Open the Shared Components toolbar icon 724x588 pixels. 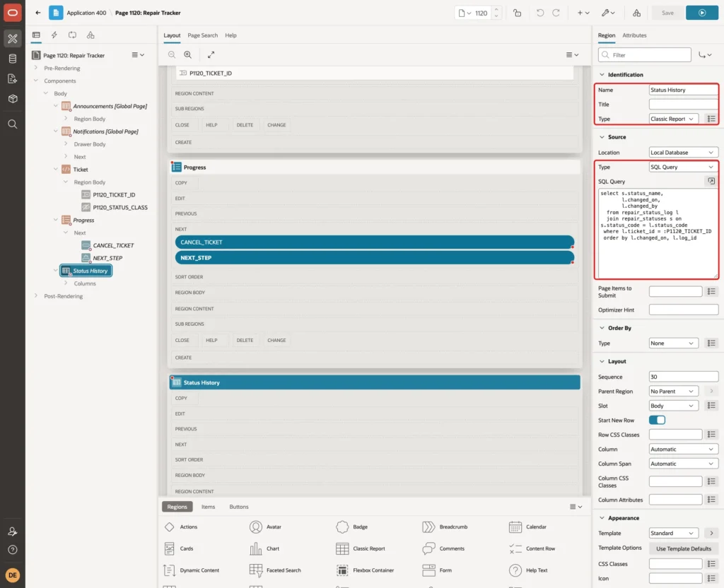coord(636,13)
